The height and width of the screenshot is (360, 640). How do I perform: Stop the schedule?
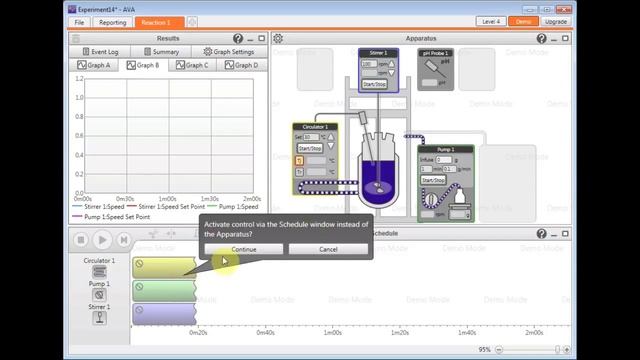[x=81, y=240]
